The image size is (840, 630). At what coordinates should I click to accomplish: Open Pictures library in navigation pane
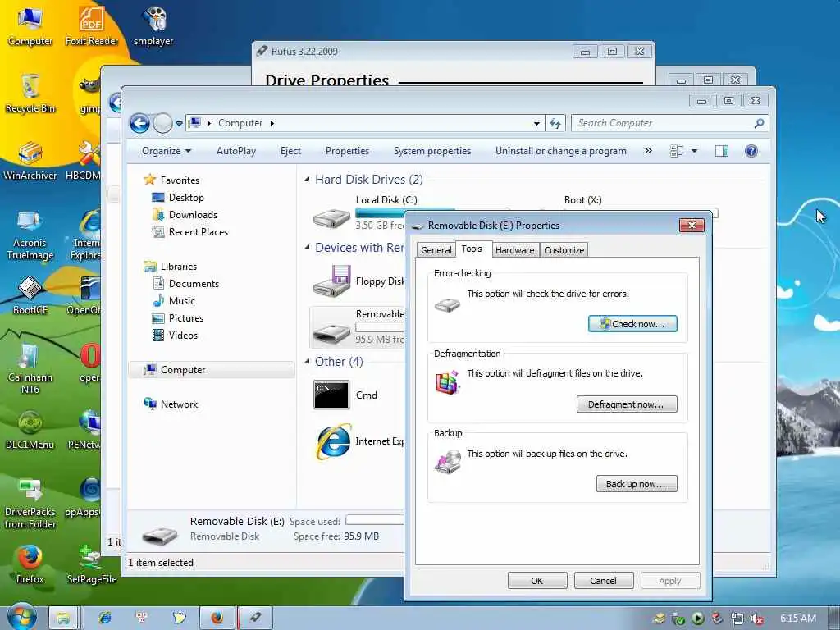pos(178,318)
